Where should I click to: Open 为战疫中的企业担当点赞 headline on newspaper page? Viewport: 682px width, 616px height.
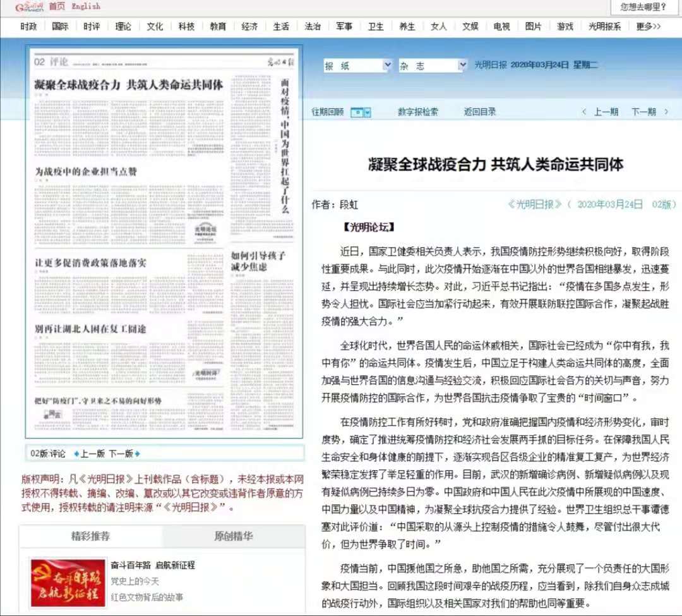[86, 172]
